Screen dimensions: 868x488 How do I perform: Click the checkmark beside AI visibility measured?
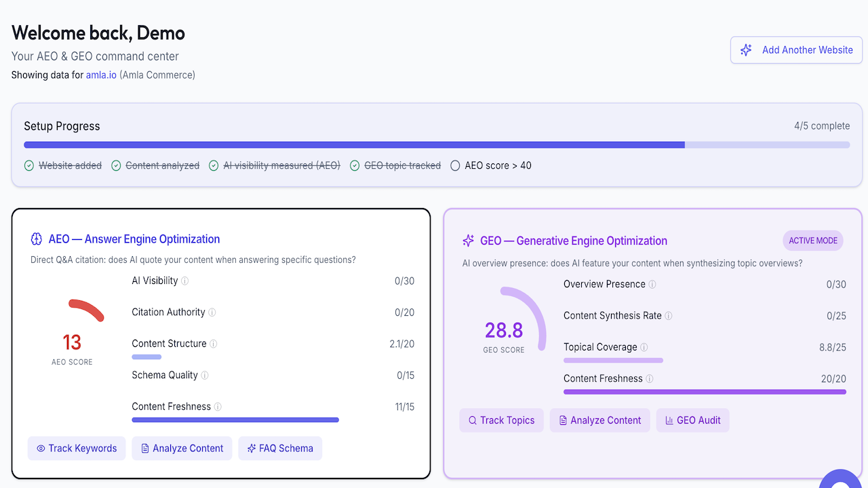(x=214, y=165)
